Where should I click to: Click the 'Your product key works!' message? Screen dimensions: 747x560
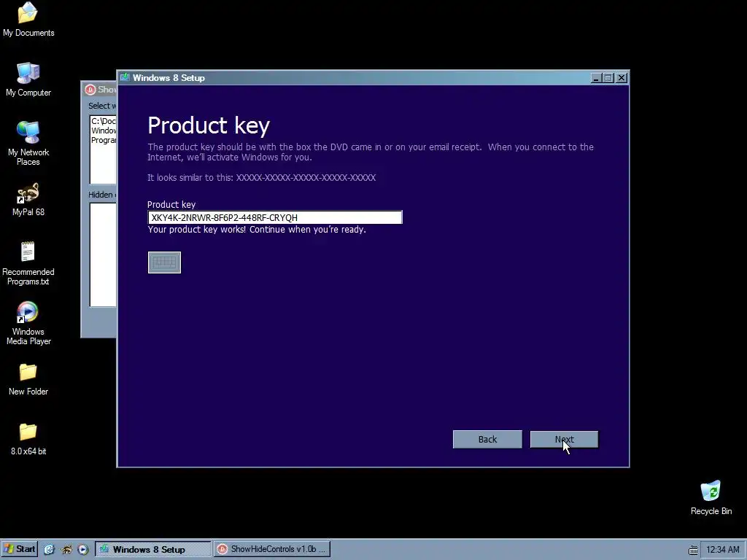[x=257, y=230]
